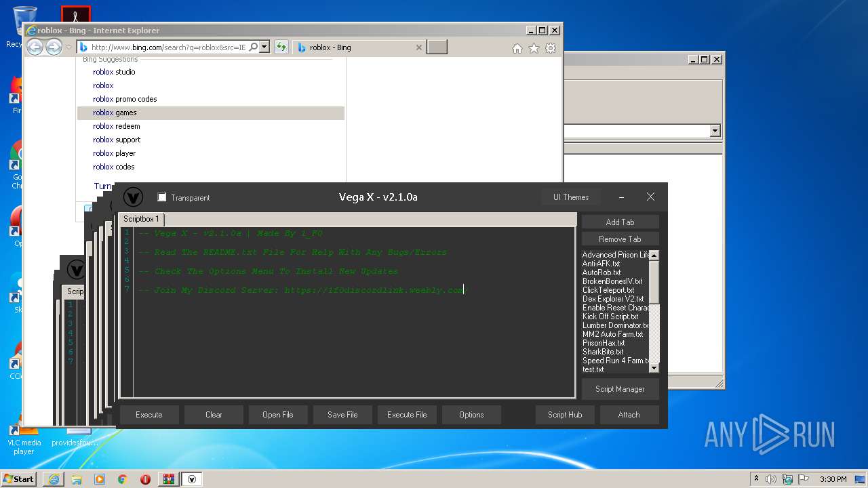Screen dimensions: 868x488
Task: Click Internet Explorer forward arrow
Action: point(54,47)
